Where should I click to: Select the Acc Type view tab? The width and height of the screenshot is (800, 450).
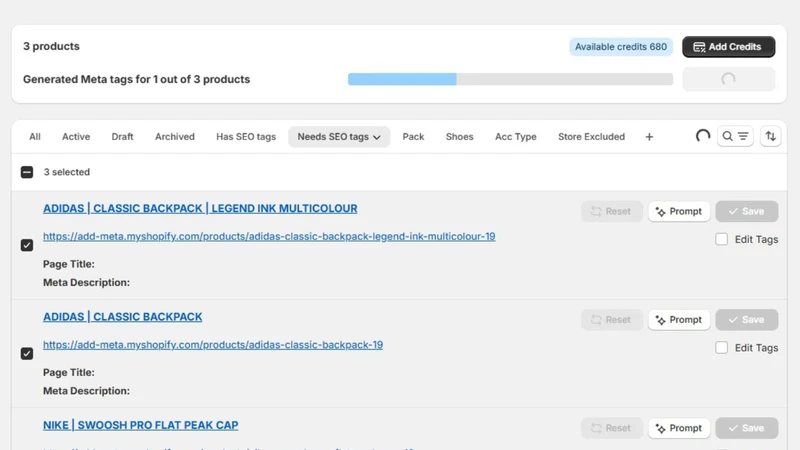516,137
